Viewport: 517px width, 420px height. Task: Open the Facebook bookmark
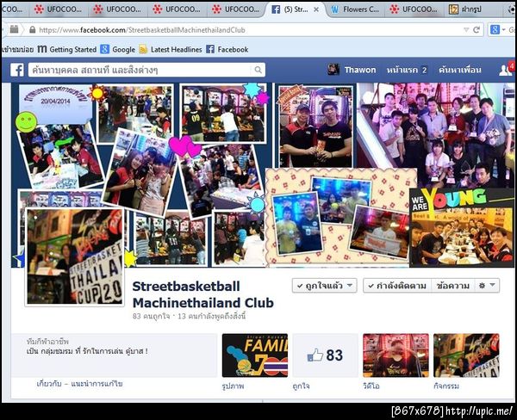point(227,49)
